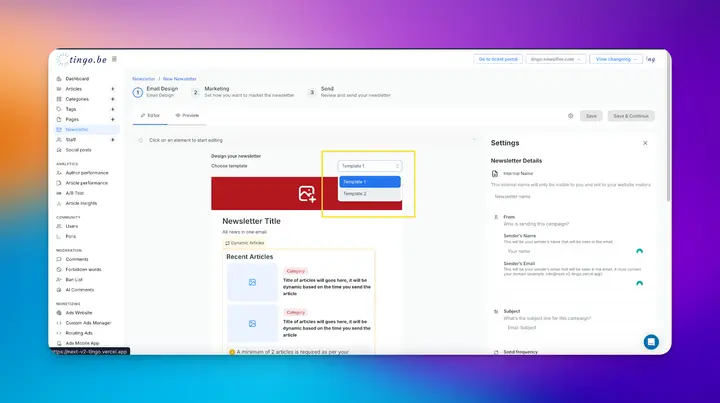The width and height of the screenshot is (720, 403).
Task: Expand the Categories plus icon
Action: pyautogui.click(x=112, y=99)
